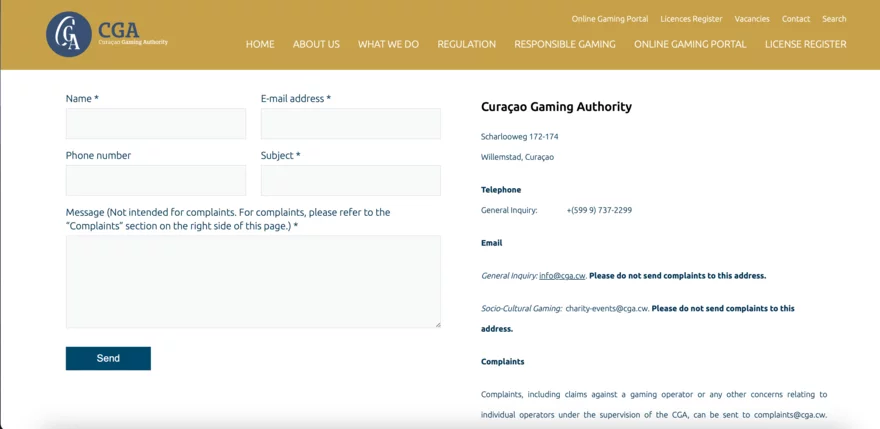Click the Contact link in header
This screenshot has height=429, width=880.
pos(796,19)
